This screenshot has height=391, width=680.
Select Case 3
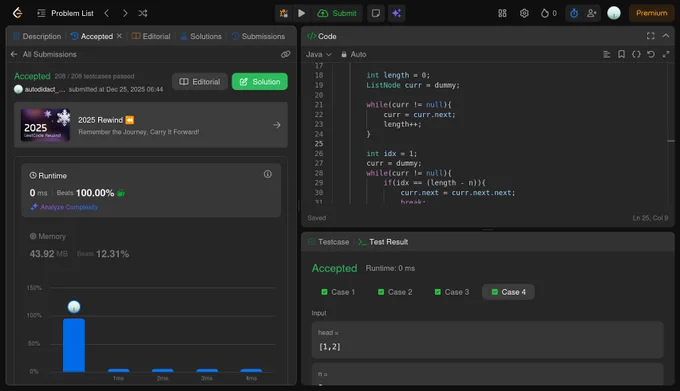click(452, 292)
